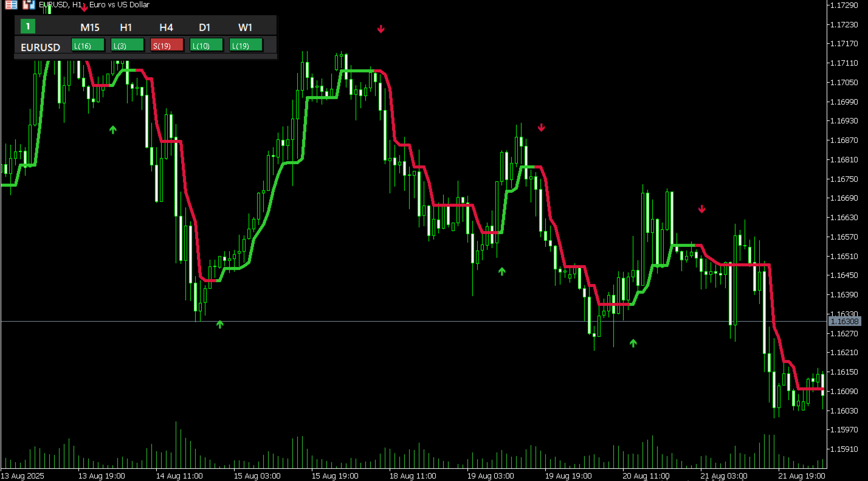Image resolution: width=868 pixels, height=481 pixels.
Task: Open the one-click trading panel icon
Action: point(29,4)
